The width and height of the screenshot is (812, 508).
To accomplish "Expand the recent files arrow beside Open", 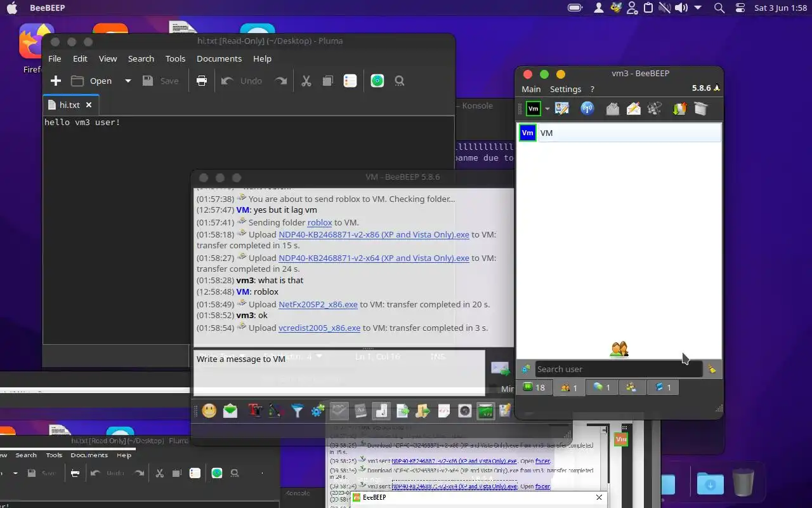I will (128, 81).
